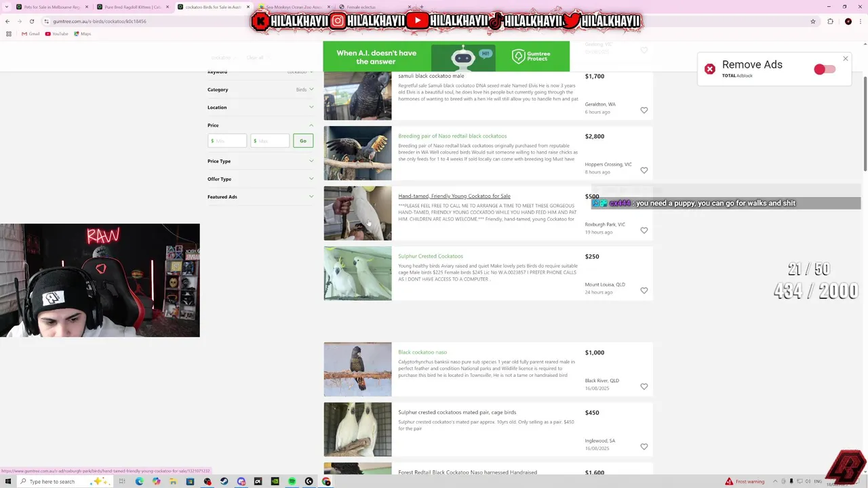Open Hand-tamed, Friendly Young Cockatoo listing title
Screen dimensions: 868x488
point(454,196)
